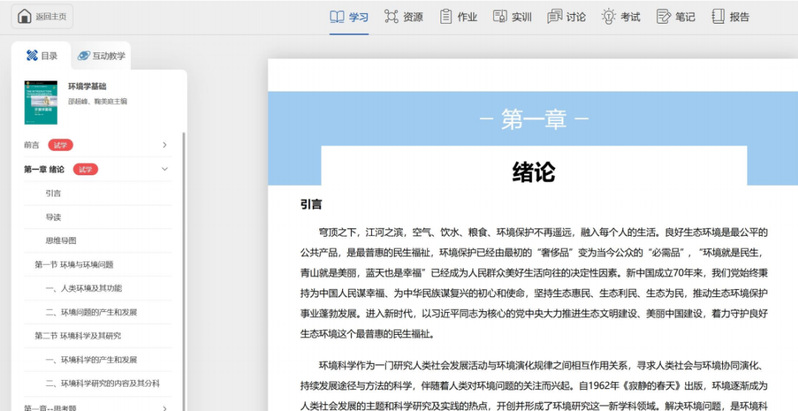The width and height of the screenshot is (798, 411).
Task: Select the 目录 sidebar tab
Action: (41, 56)
